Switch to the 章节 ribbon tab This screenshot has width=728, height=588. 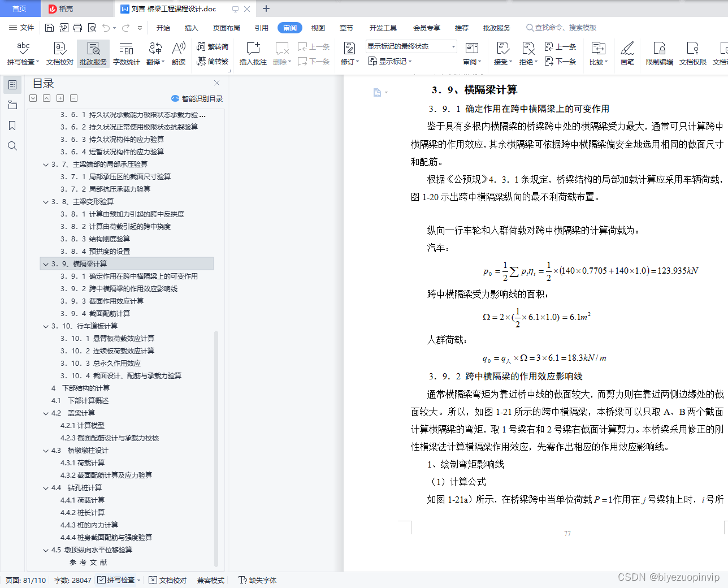pos(346,28)
